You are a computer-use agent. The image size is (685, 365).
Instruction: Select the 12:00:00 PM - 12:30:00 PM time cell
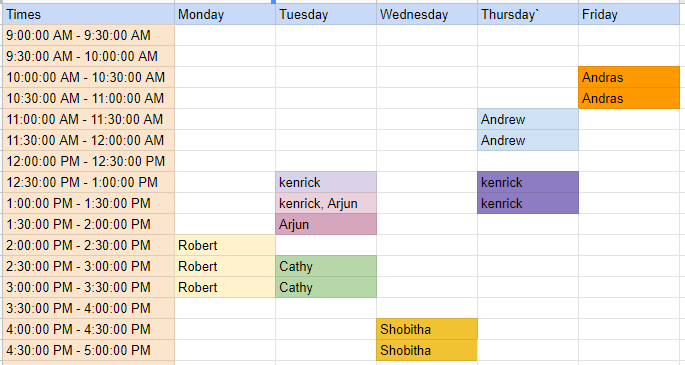coord(89,161)
